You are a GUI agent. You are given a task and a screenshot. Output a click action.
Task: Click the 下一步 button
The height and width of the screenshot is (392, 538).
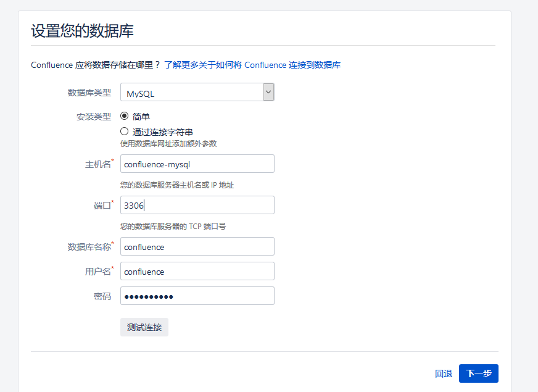(478, 373)
